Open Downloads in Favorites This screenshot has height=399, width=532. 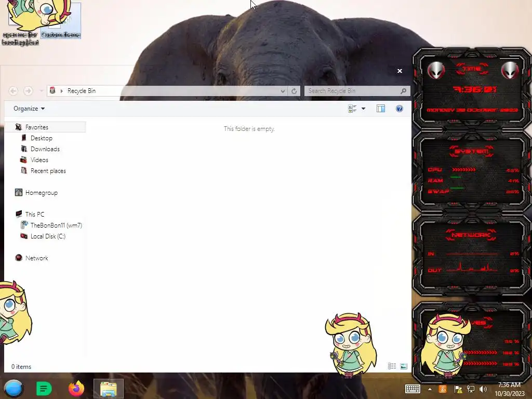tap(45, 149)
